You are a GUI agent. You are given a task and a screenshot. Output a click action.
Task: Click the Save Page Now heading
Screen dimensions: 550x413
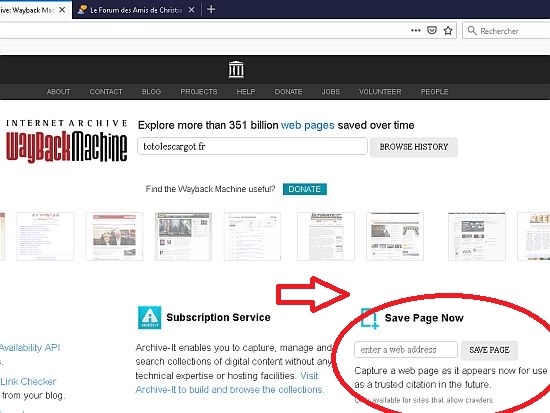point(424,318)
